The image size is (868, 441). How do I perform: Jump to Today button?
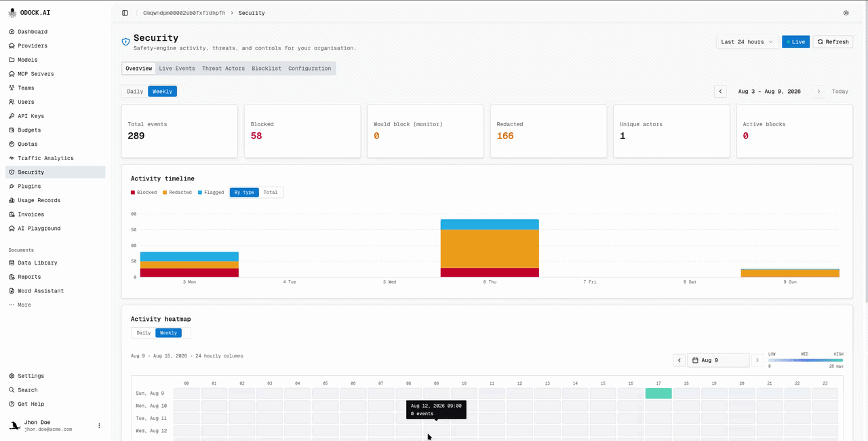(x=840, y=91)
